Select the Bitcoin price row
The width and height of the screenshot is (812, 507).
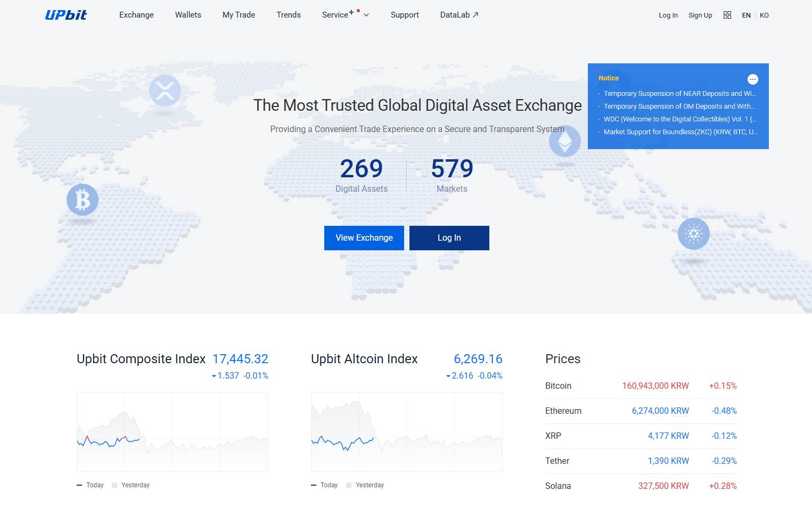(x=641, y=386)
